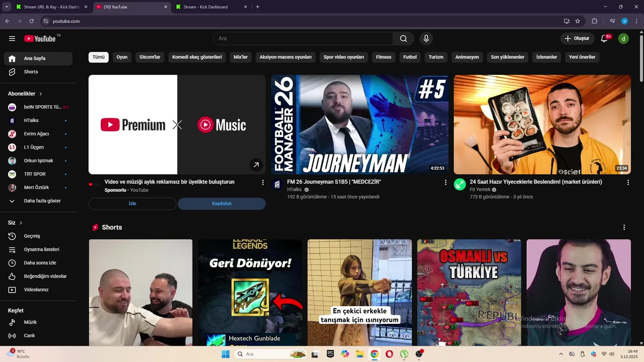
Task: Select the İzlenenler filter chip
Action: tap(546, 57)
